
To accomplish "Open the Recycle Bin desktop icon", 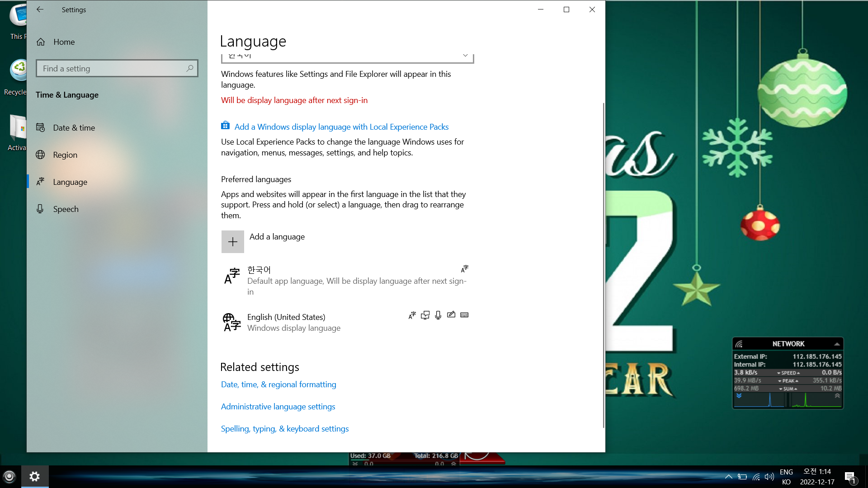I will 16,78.
